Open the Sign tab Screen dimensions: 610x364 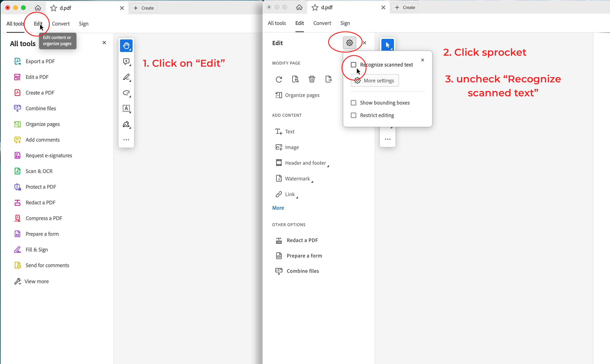(345, 23)
